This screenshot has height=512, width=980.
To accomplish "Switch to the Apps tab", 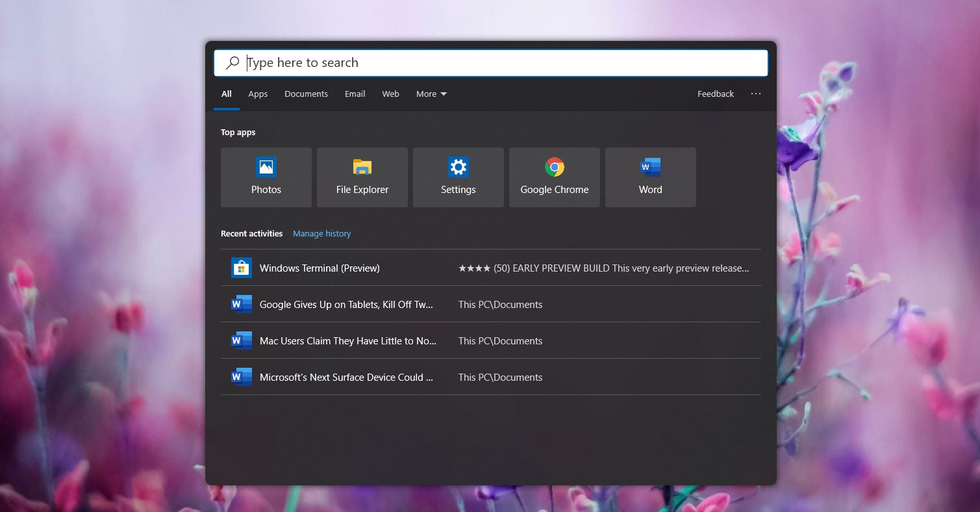I will click(258, 94).
